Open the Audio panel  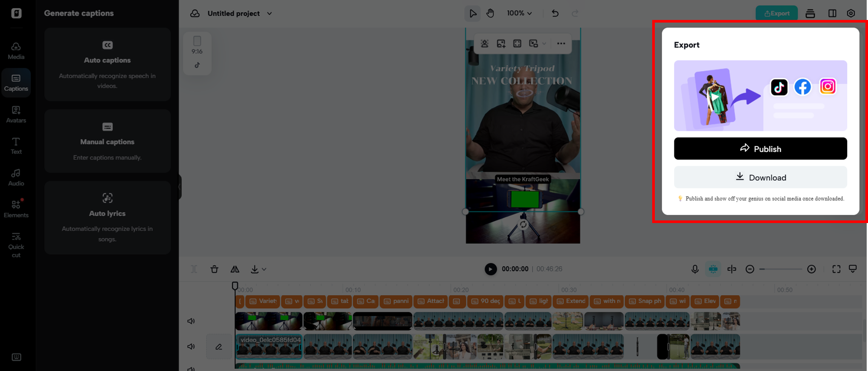click(x=16, y=177)
